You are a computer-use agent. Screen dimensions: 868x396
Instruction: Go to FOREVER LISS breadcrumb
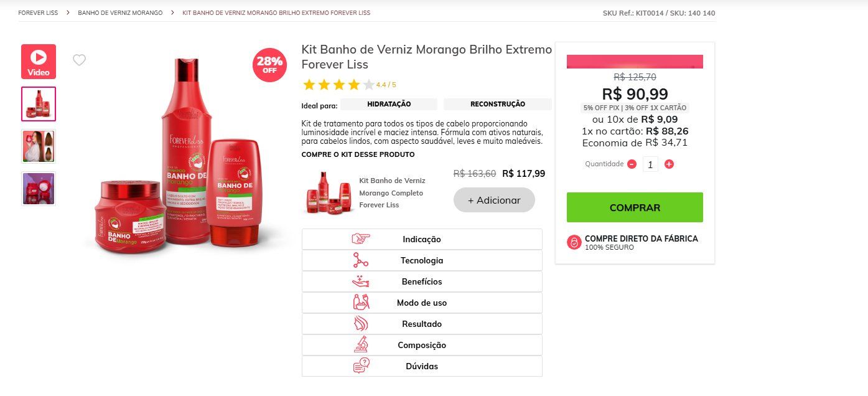pos(38,12)
